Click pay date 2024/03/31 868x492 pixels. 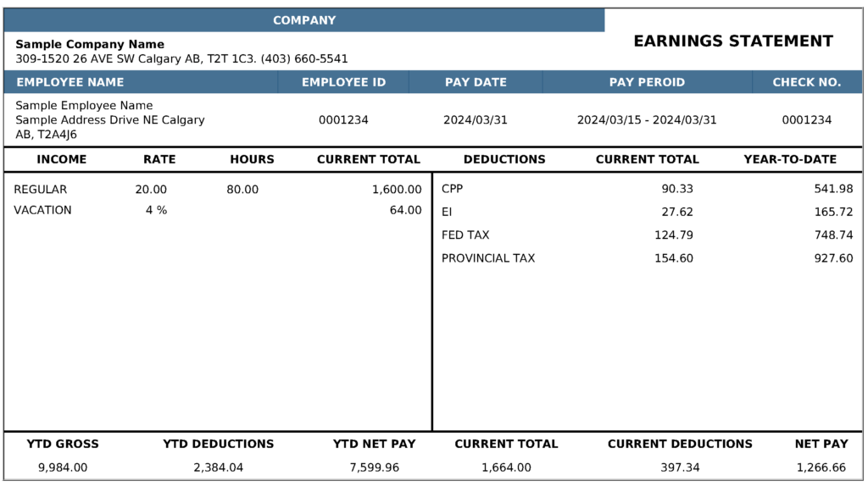(475, 120)
